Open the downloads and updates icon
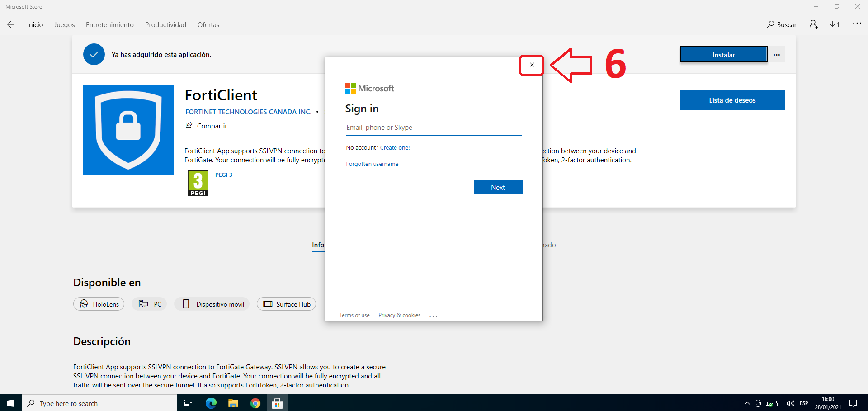 point(835,25)
